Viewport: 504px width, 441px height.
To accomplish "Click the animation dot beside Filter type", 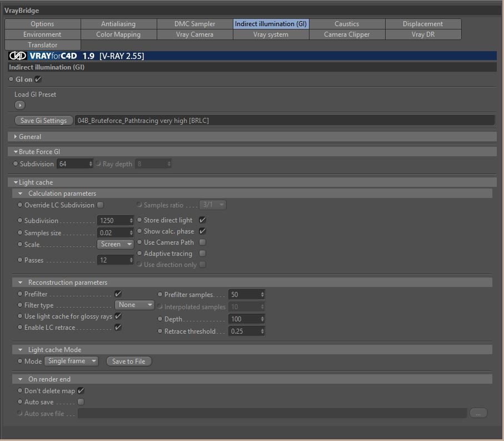I will coord(20,305).
